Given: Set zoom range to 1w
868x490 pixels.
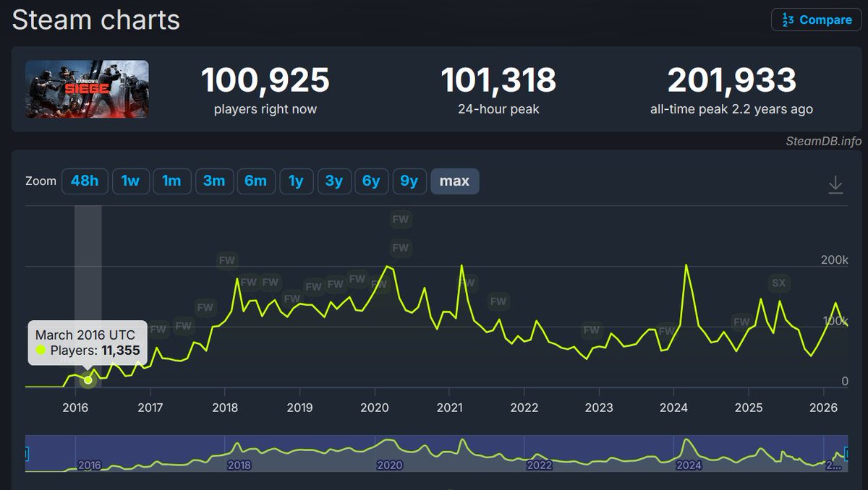Looking at the screenshot, I should [131, 181].
